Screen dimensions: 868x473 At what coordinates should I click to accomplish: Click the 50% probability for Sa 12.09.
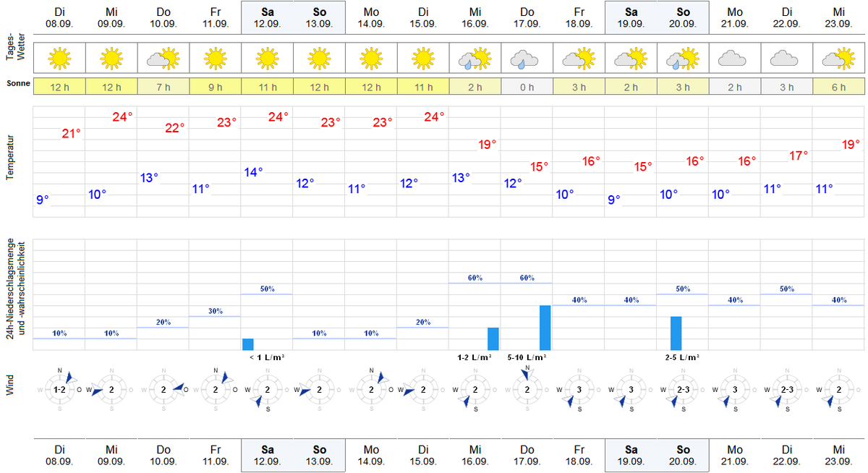pyautogui.click(x=267, y=289)
